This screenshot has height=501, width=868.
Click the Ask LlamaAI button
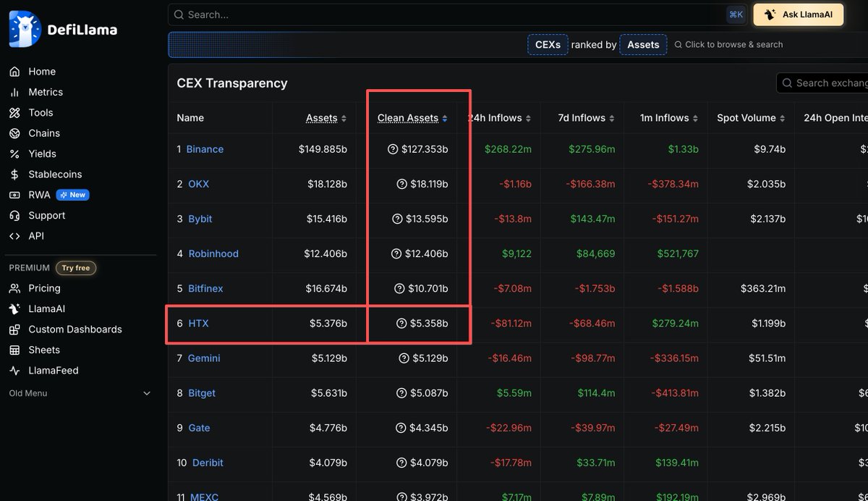tap(799, 14)
